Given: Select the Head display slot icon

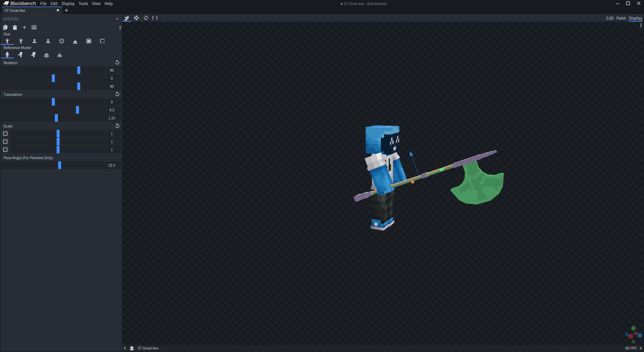Looking at the screenshot, I should (x=62, y=41).
